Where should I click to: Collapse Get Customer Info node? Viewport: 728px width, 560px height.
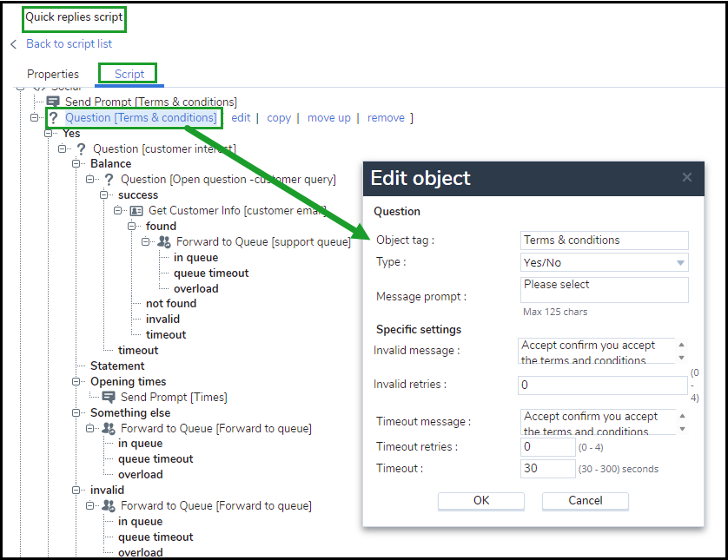tap(118, 211)
